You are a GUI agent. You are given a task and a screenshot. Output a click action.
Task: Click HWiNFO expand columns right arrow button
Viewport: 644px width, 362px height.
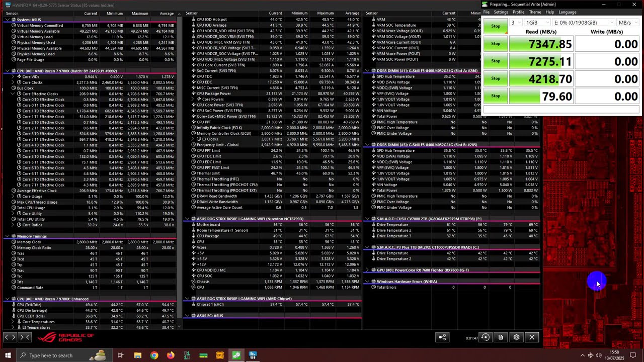pyautogui.click(x=25, y=337)
